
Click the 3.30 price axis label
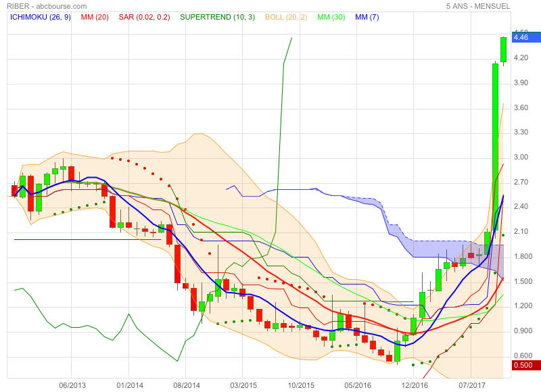pyautogui.click(x=521, y=132)
